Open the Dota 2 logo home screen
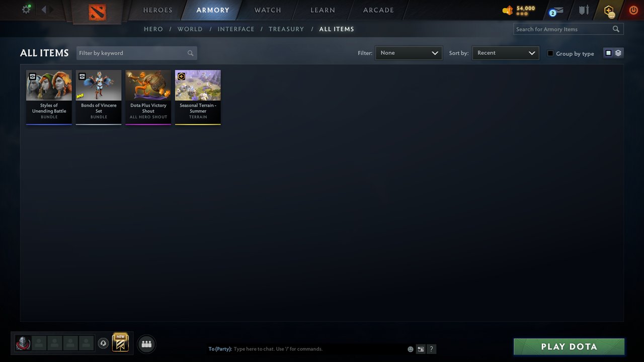 97,12
